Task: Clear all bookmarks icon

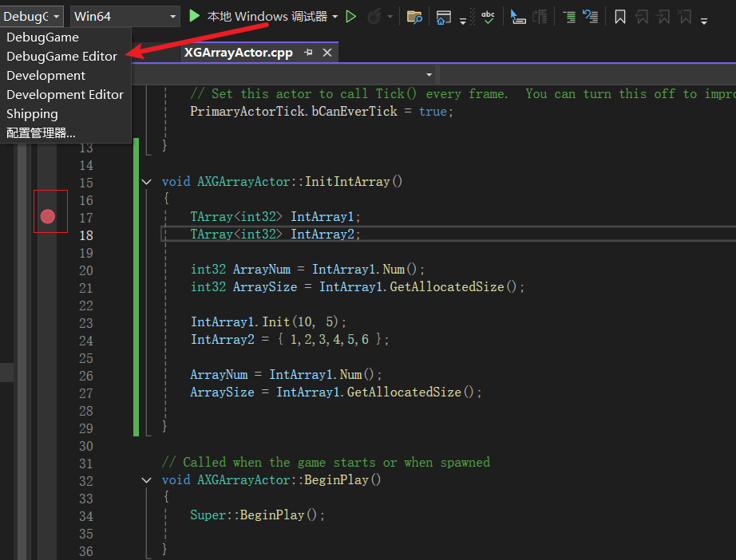Action: coord(685,18)
